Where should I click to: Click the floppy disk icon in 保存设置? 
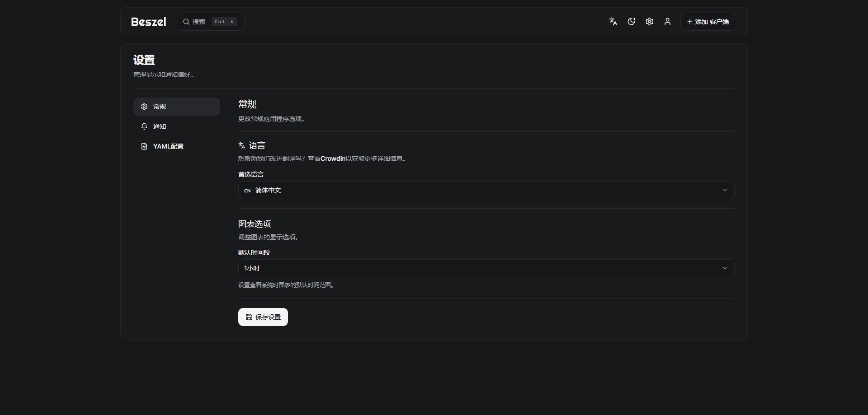point(249,317)
